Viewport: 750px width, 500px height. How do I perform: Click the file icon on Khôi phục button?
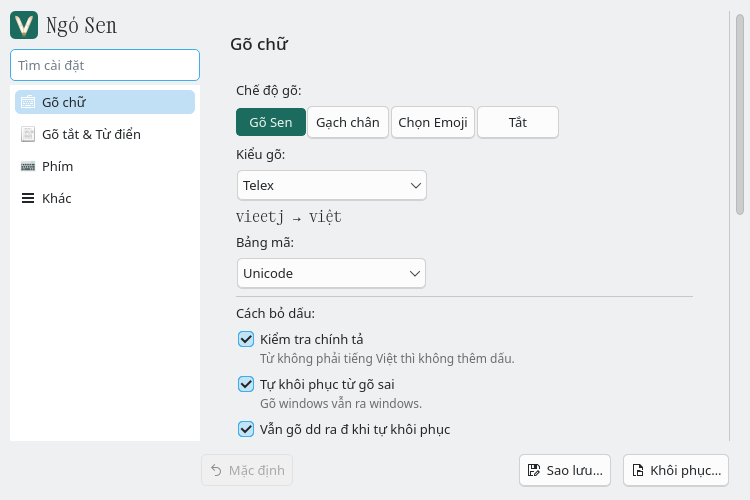(638, 470)
